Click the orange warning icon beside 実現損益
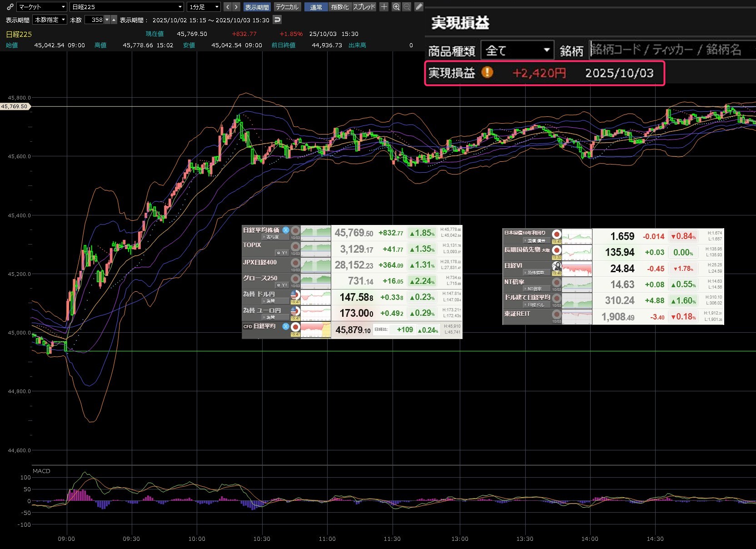The height and width of the screenshot is (549, 756). (x=487, y=72)
